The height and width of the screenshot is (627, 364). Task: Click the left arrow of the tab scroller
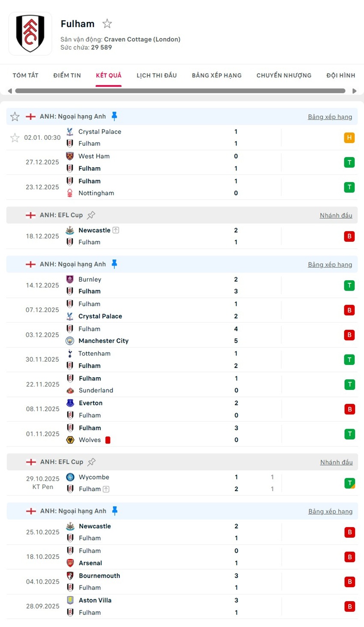[9, 90]
